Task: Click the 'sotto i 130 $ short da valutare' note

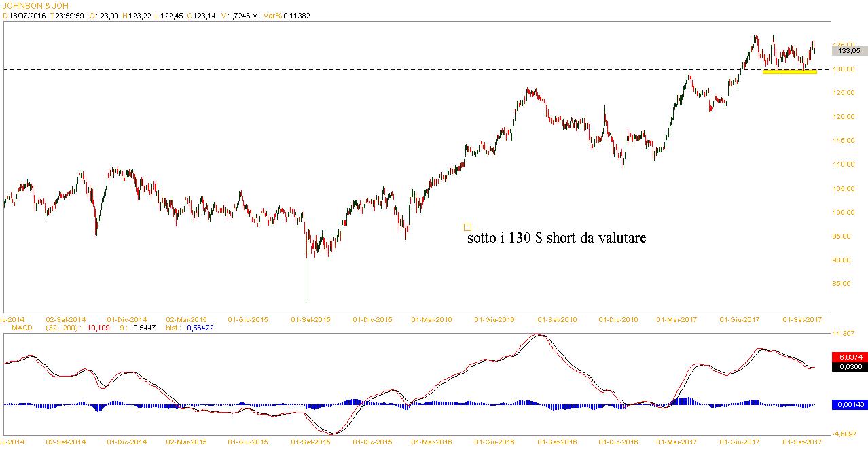Action: tap(556, 239)
